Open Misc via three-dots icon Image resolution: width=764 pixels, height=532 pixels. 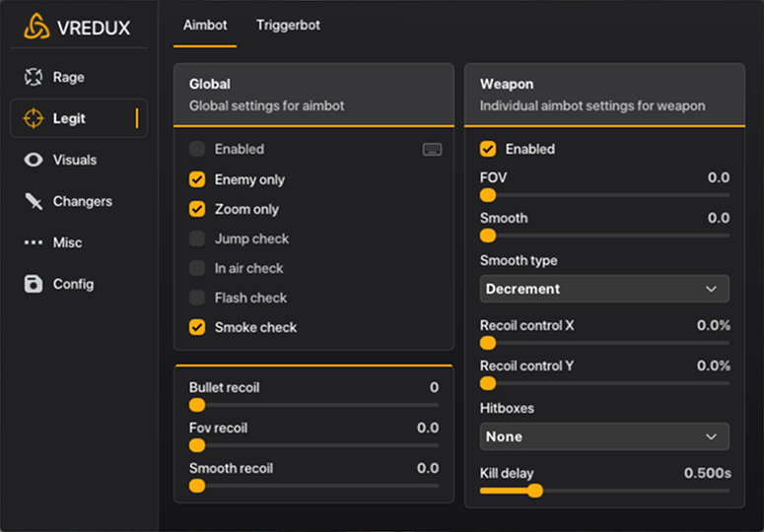click(x=35, y=242)
